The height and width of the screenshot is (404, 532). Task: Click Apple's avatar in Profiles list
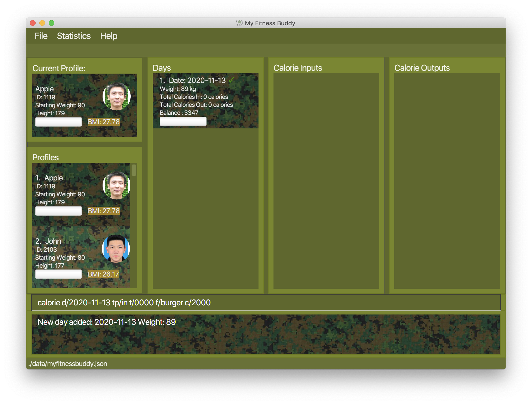pyautogui.click(x=116, y=185)
